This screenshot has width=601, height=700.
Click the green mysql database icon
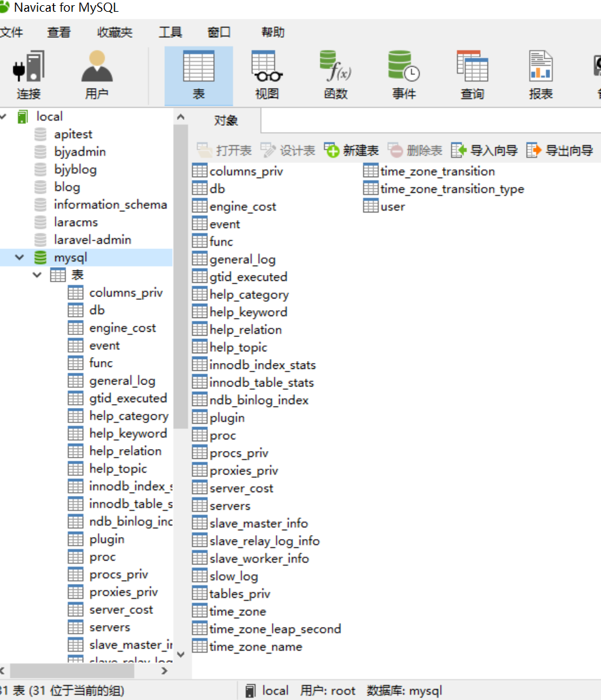40,257
